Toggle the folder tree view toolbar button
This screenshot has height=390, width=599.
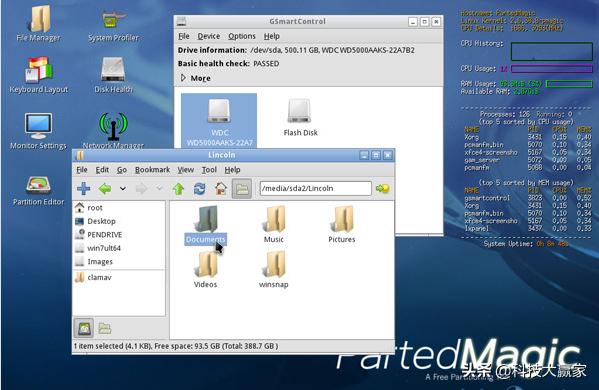pyautogui.click(x=242, y=188)
